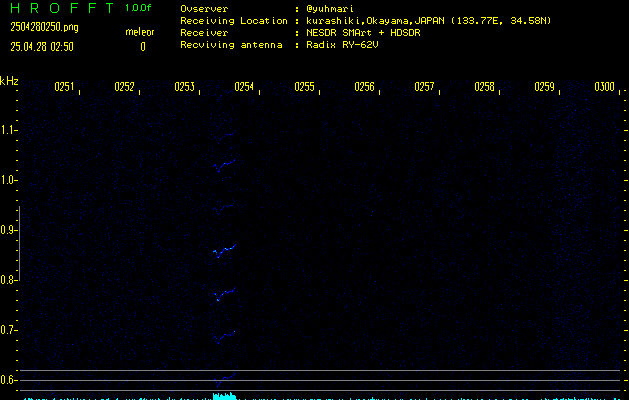Click the Receiving Location field label
This screenshot has width=629, height=400.
pos(234,21)
